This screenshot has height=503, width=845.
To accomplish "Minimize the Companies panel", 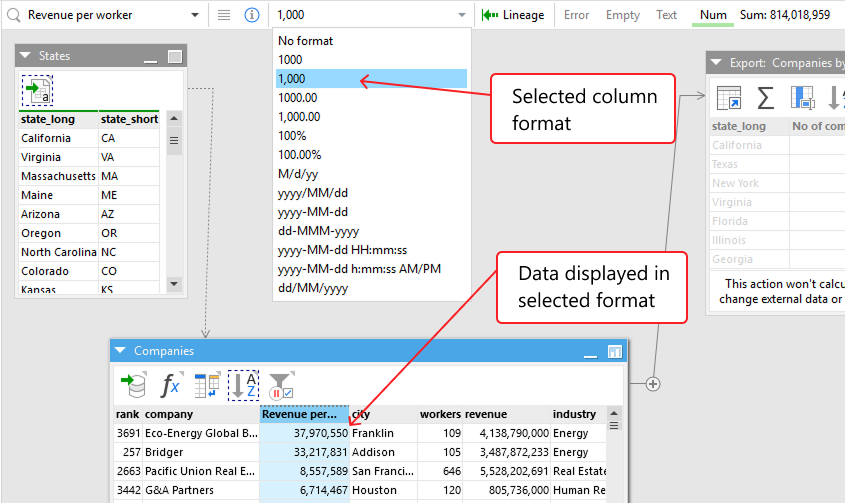I will click(591, 356).
